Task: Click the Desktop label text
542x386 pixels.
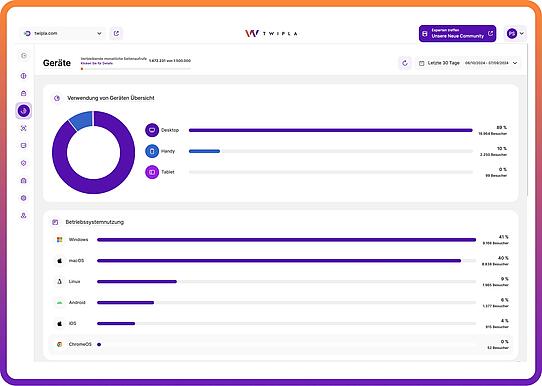Action: coord(170,130)
